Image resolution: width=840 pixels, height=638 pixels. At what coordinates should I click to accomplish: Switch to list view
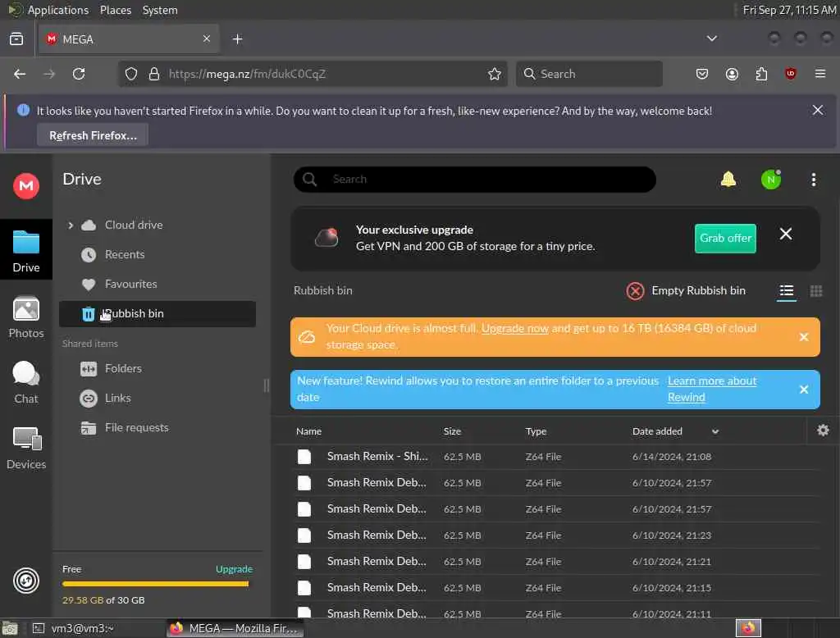click(786, 291)
